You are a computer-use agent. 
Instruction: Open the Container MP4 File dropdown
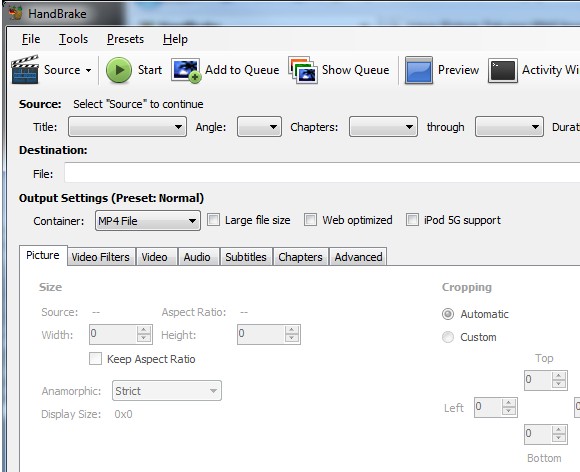[148, 221]
